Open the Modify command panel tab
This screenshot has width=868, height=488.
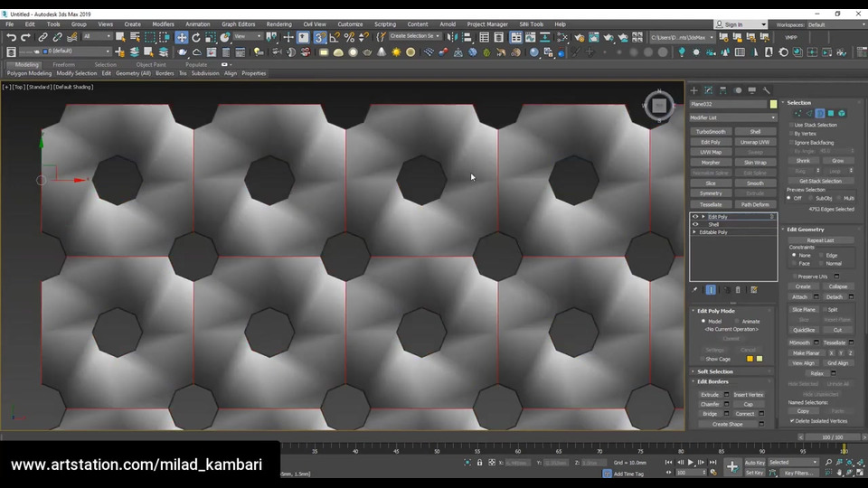[x=709, y=90]
